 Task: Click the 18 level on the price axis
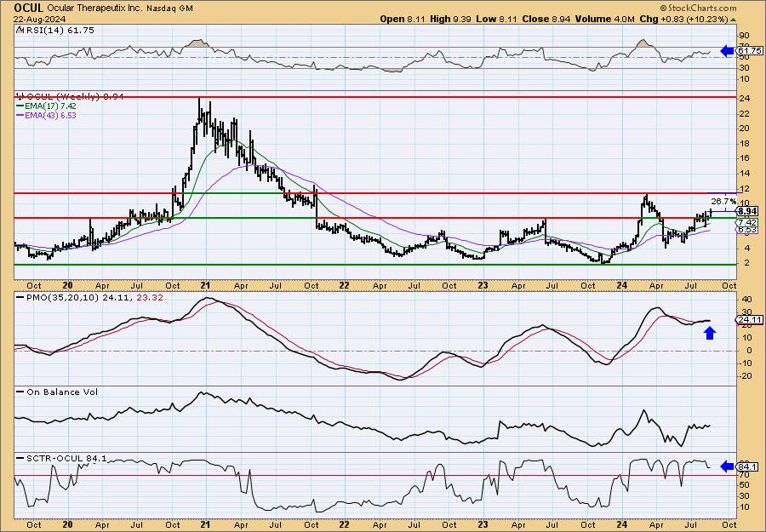[745, 144]
